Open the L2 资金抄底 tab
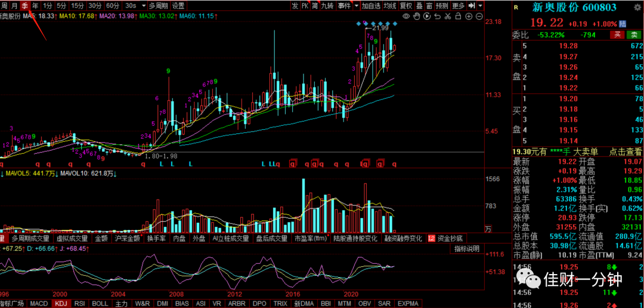This screenshot has width=644, height=308. pyautogui.click(x=446, y=238)
